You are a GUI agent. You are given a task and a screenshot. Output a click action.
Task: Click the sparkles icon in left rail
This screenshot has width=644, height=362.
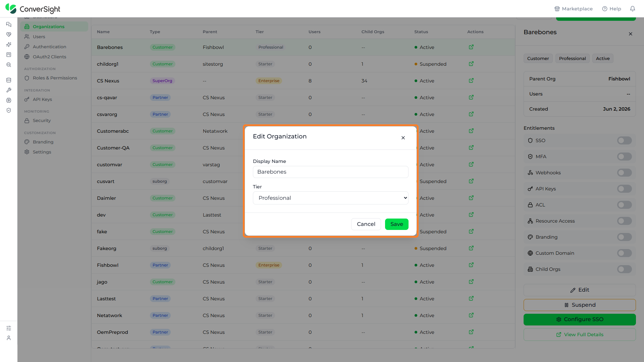click(x=9, y=45)
